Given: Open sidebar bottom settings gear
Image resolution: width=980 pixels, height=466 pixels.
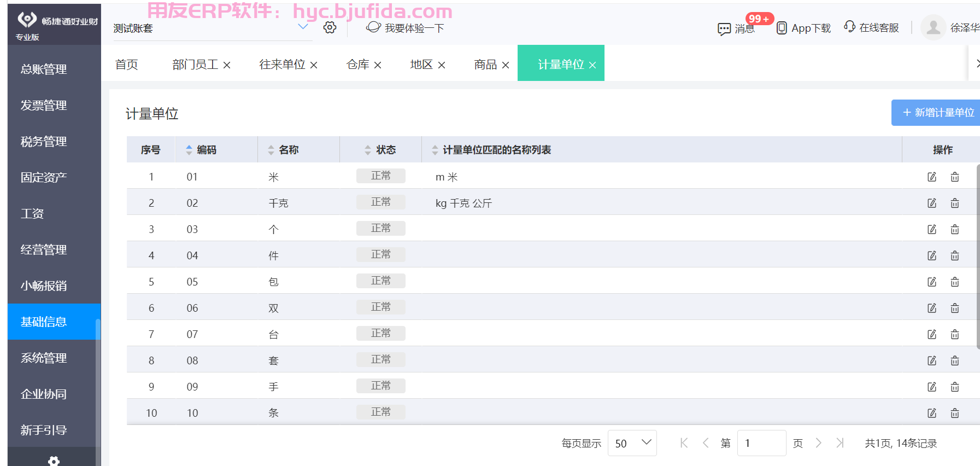Looking at the screenshot, I should click(x=54, y=461).
